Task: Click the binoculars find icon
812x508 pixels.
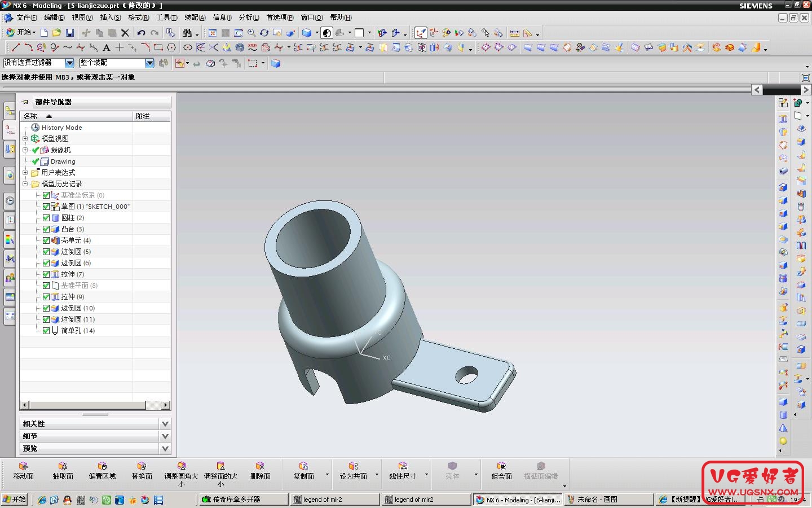Action: point(187,33)
